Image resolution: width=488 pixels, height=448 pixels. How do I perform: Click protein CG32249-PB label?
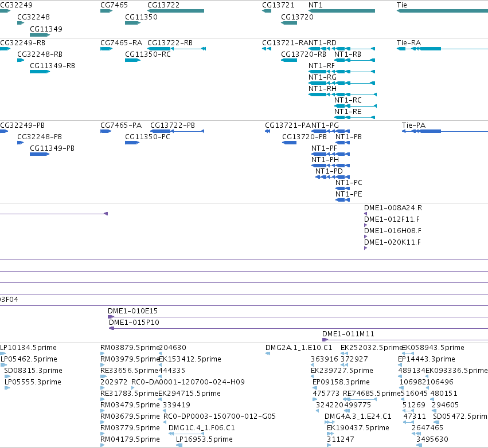tap(22, 125)
